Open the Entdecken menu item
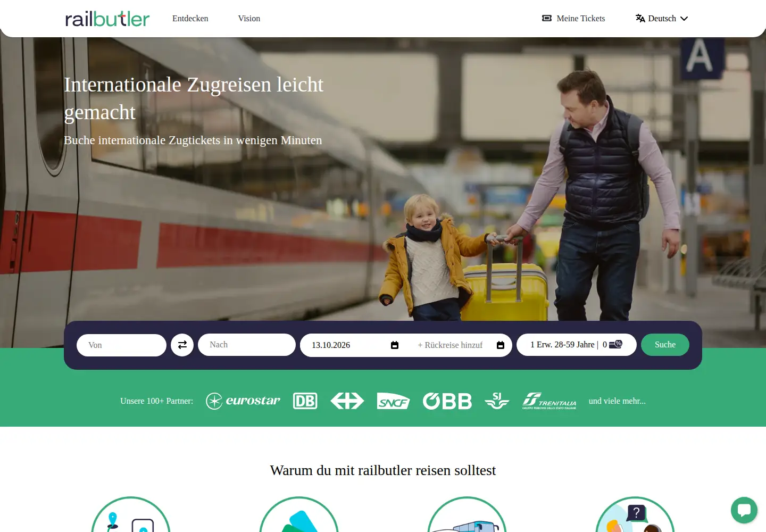 tap(190, 19)
